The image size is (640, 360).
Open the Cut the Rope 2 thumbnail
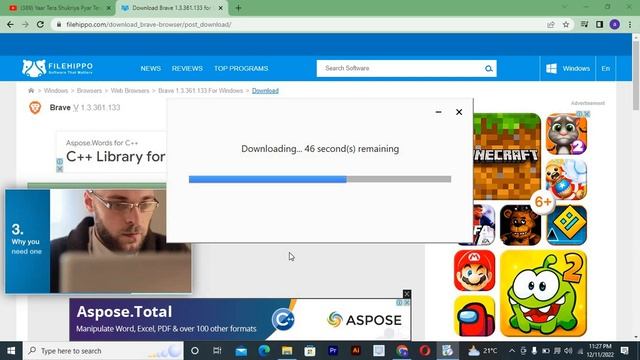tap(543, 293)
